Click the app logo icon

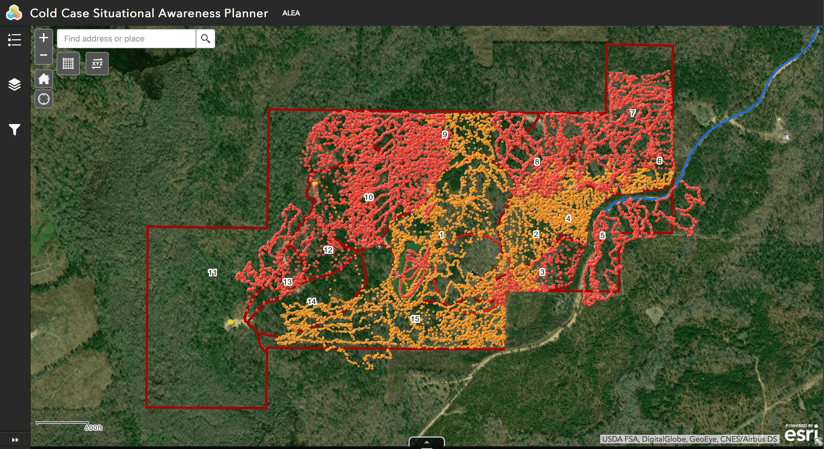click(14, 13)
